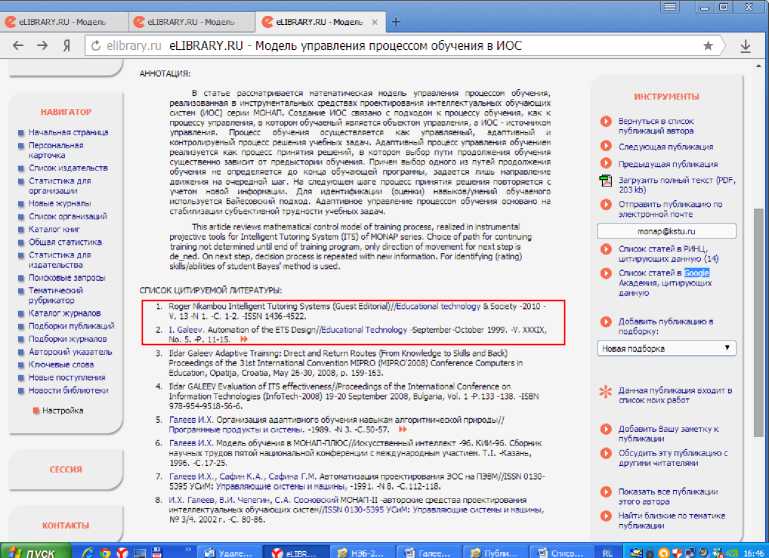Click the double-arrow icon after reference 5
The width and height of the screenshot is (769, 558).
click(403, 429)
